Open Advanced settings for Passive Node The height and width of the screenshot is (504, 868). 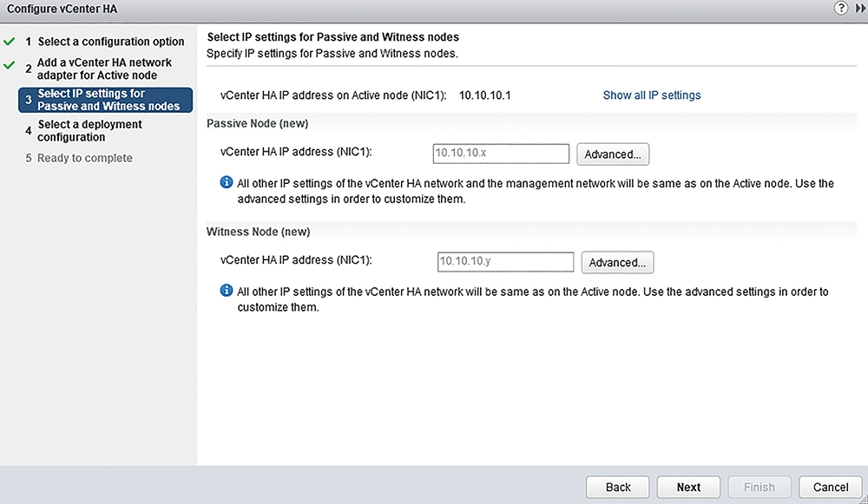coord(613,154)
